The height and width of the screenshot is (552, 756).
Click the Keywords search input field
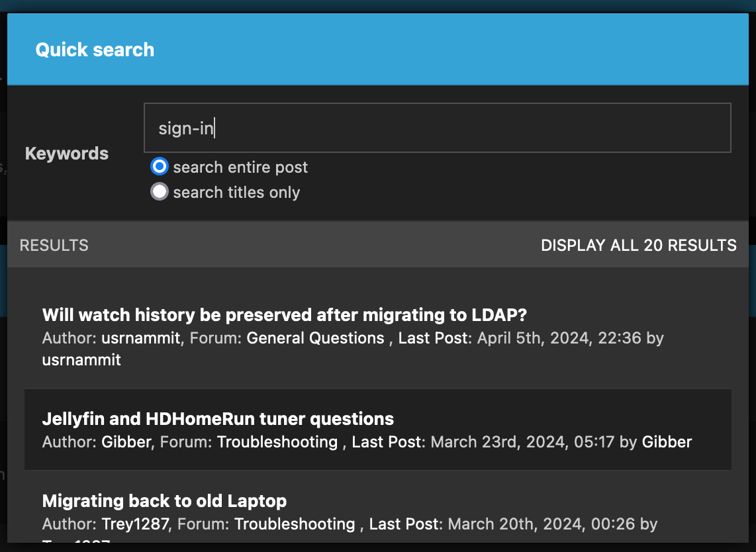click(x=437, y=128)
